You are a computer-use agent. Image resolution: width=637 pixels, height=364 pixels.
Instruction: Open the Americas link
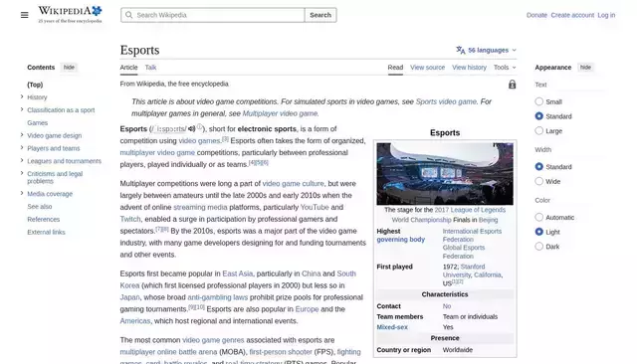tap(135, 321)
